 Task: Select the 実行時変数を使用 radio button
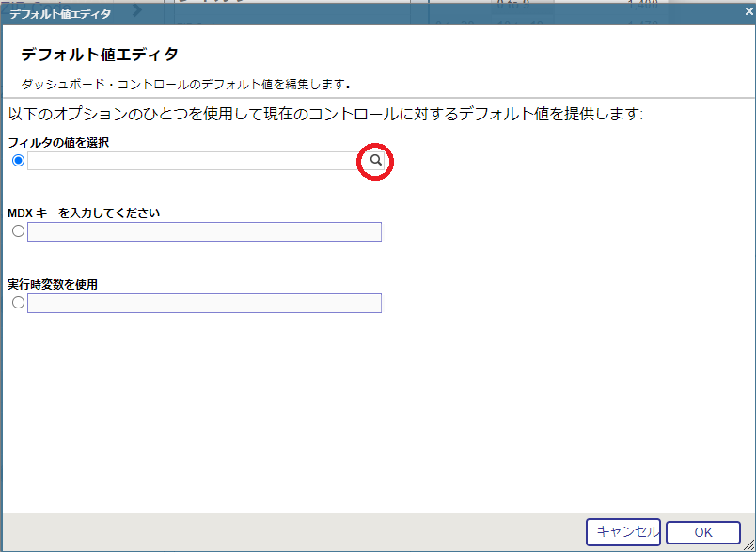[18, 303]
